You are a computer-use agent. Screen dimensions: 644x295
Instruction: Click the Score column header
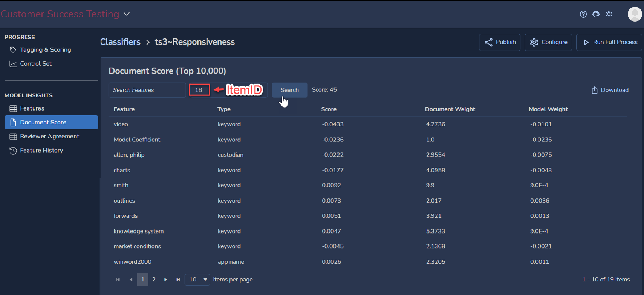(x=329, y=109)
